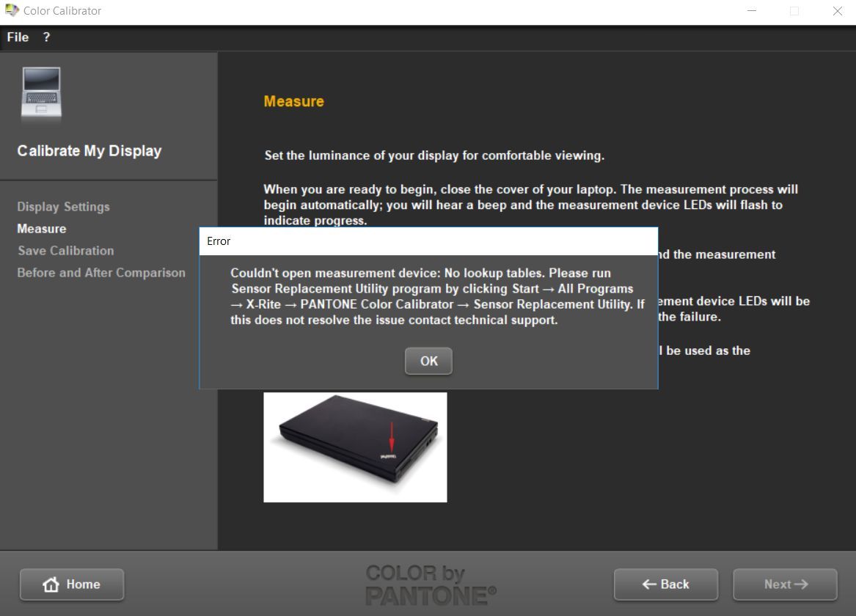The height and width of the screenshot is (616, 856).
Task: Click the orange 'Measure' heading
Action: [293, 101]
